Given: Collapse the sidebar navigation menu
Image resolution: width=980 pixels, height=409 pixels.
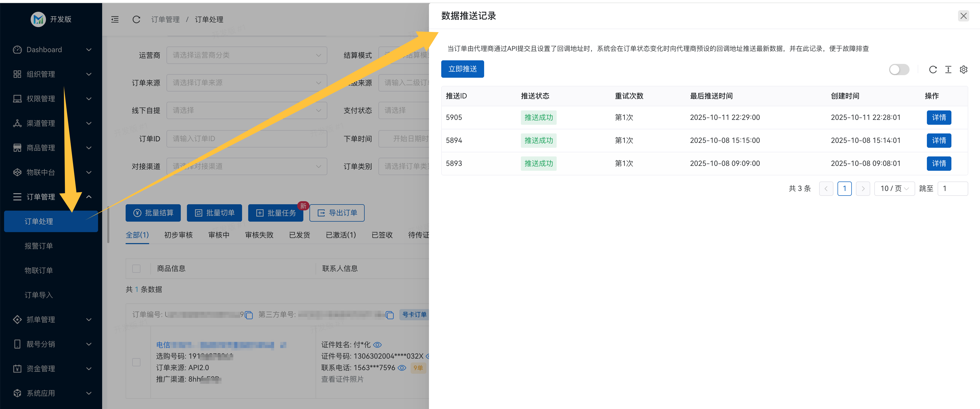Looking at the screenshot, I should click(114, 19).
